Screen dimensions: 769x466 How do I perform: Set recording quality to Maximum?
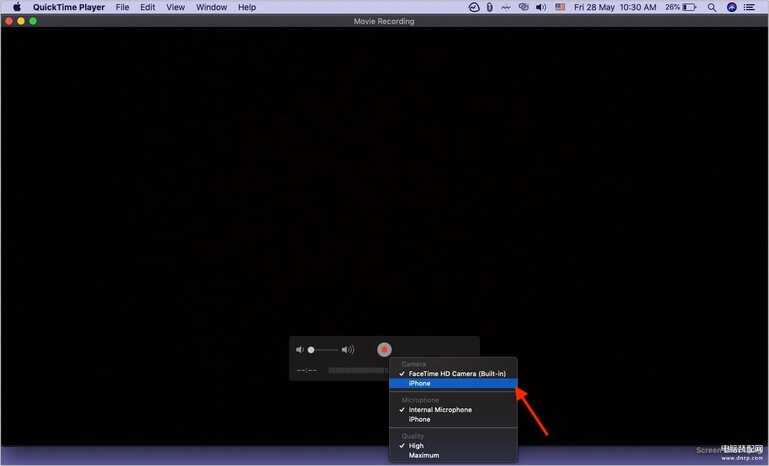point(453,455)
